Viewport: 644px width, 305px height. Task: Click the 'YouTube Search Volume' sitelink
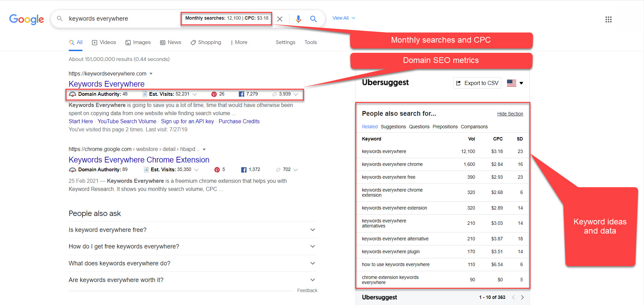[x=127, y=121]
